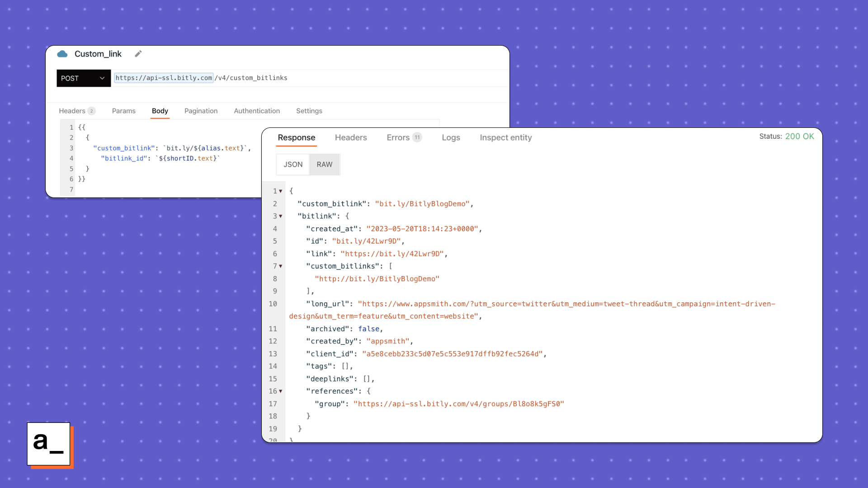
Task: Open the Pagination tab
Action: [x=201, y=111]
